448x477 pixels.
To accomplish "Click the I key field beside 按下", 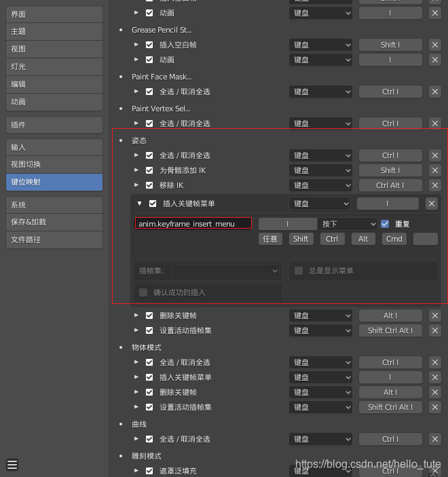I will pyautogui.click(x=288, y=224).
